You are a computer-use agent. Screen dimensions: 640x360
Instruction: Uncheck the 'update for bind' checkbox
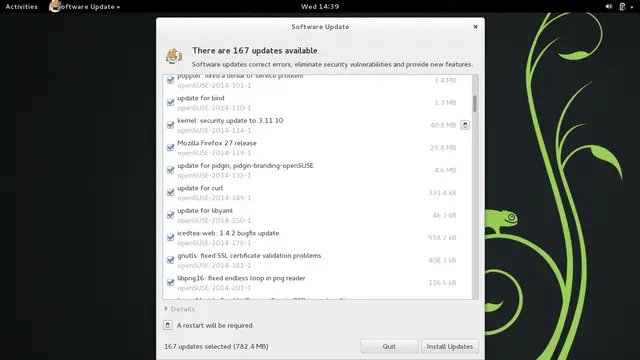(x=171, y=102)
